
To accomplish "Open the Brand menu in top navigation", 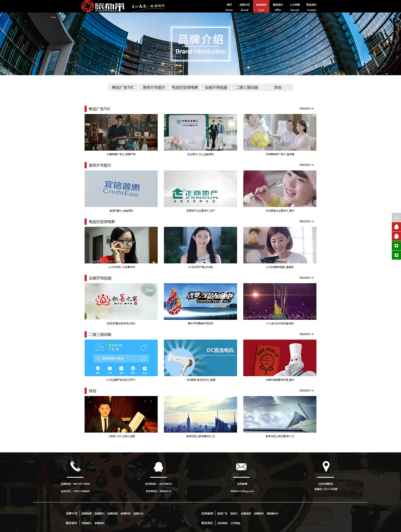I will (x=245, y=7).
